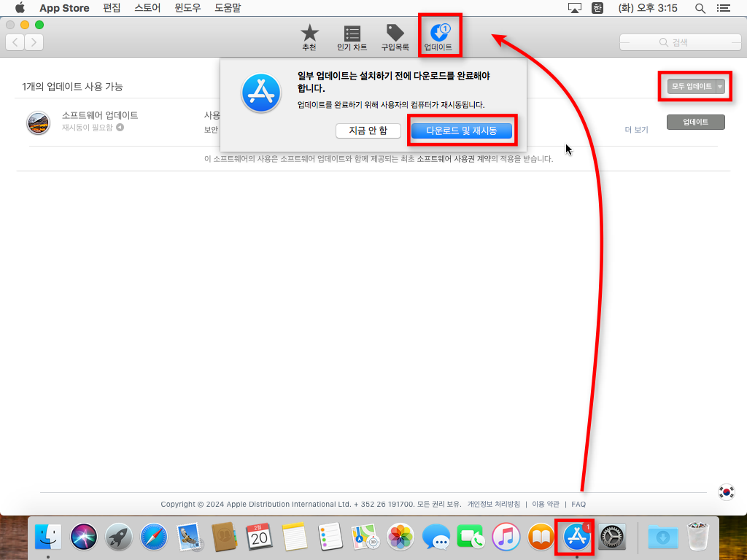
Task: Expand the 모두 업데이트 dropdown arrow
Action: [720, 86]
